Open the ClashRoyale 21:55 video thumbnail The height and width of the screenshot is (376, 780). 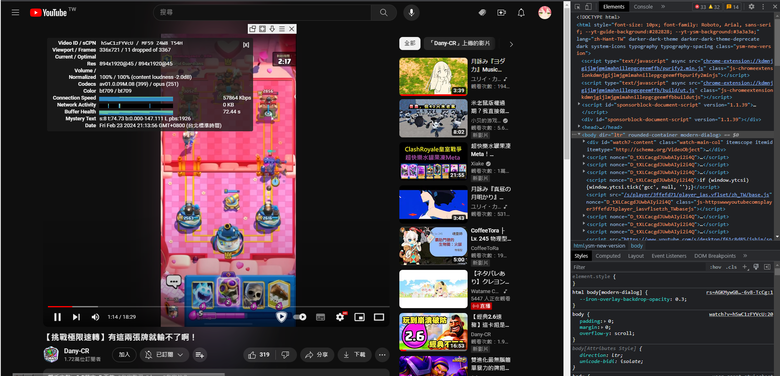tap(433, 161)
